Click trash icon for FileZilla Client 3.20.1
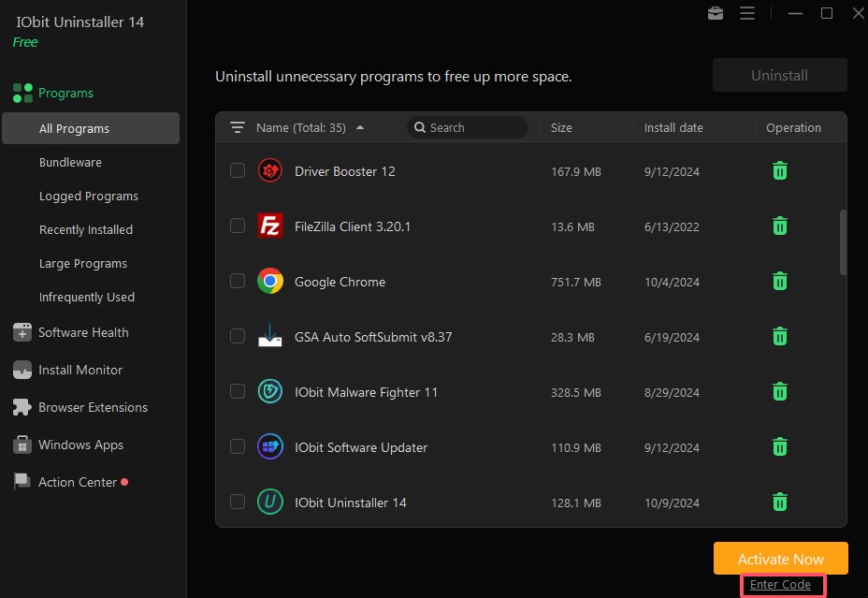Image resolution: width=868 pixels, height=598 pixels. point(779,226)
